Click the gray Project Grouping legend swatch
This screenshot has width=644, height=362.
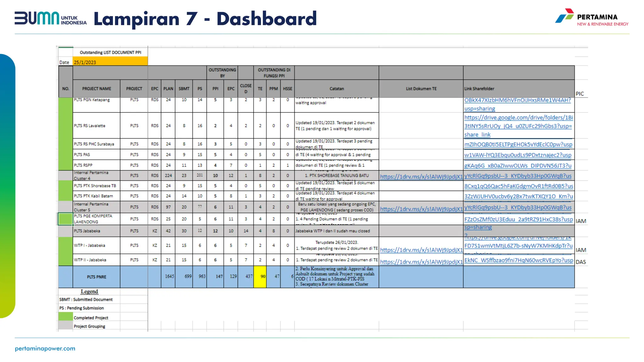(x=65, y=326)
